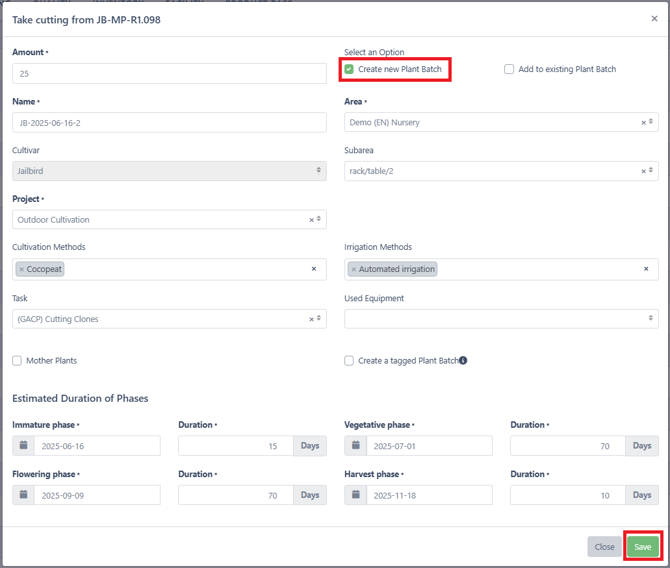Viewport: 670px width, 568px height.
Task: Enable the Mother Plants checkbox
Action: click(17, 361)
